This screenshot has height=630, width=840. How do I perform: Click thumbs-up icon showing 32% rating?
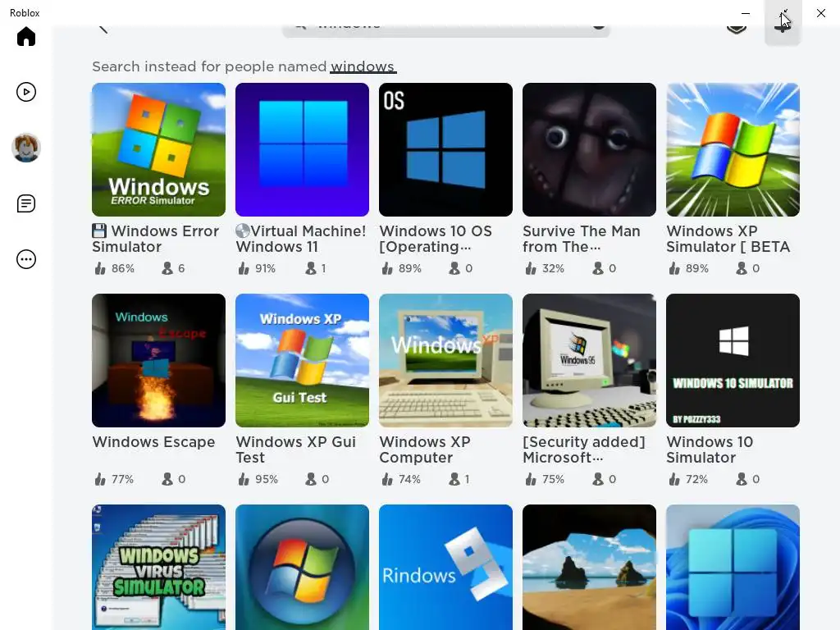[531, 268]
